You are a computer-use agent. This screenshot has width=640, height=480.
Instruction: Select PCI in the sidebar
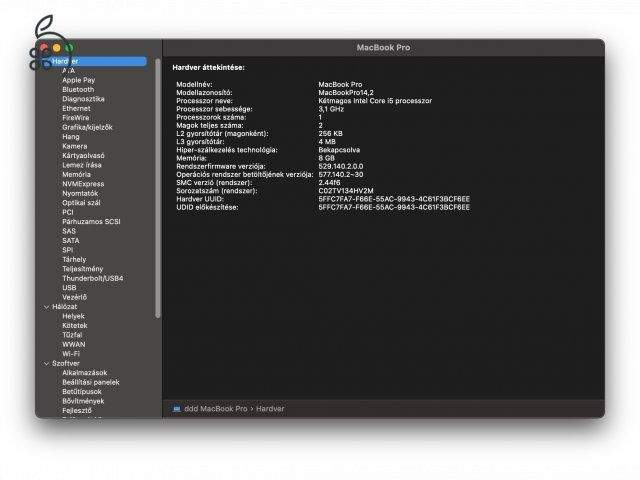(68, 212)
